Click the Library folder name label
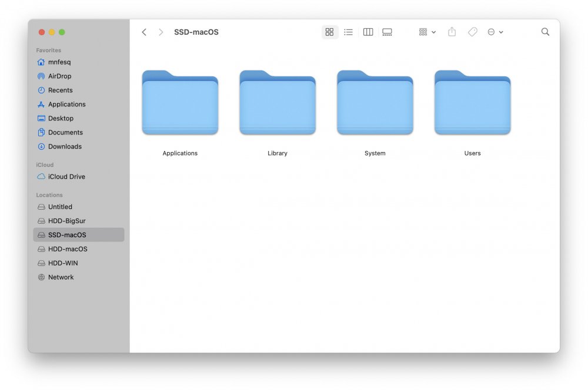588x390 pixels. coord(278,153)
